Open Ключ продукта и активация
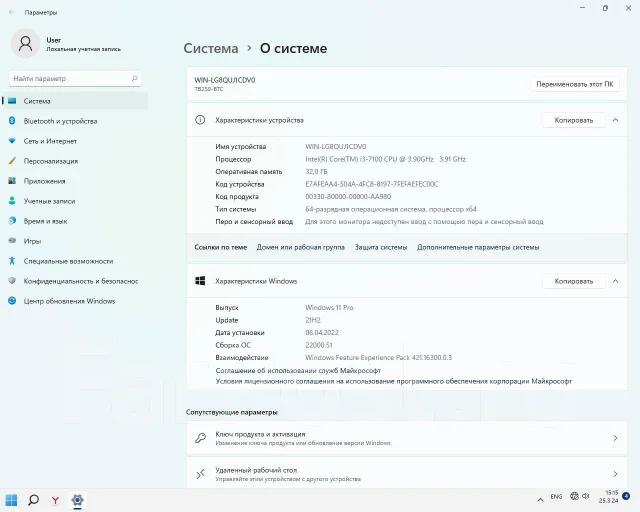The width and height of the screenshot is (640, 512). coord(407,438)
